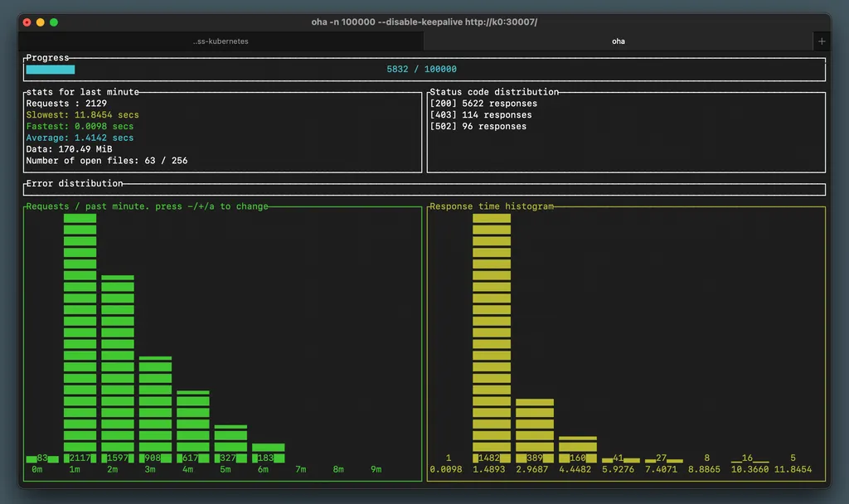This screenshot has height=504, width=849.
Task: Minimize the window using the yellow button
Action: pos(41,22)
